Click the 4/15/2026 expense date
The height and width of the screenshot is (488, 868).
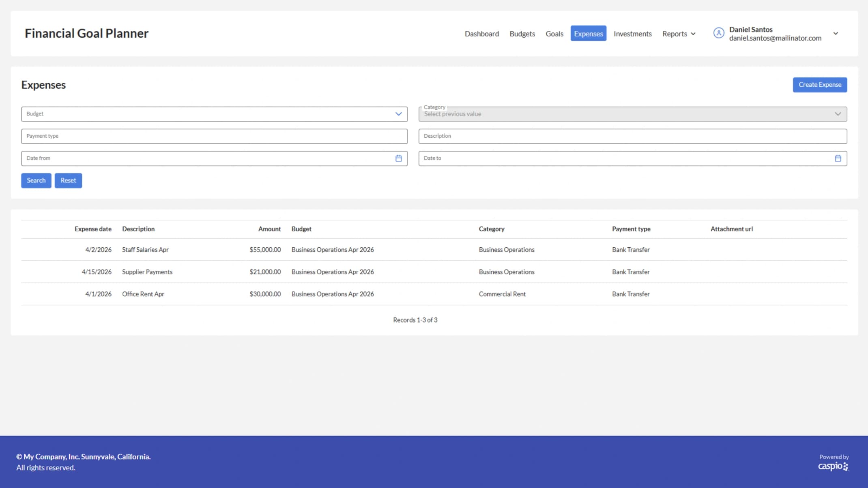(97, 272)
